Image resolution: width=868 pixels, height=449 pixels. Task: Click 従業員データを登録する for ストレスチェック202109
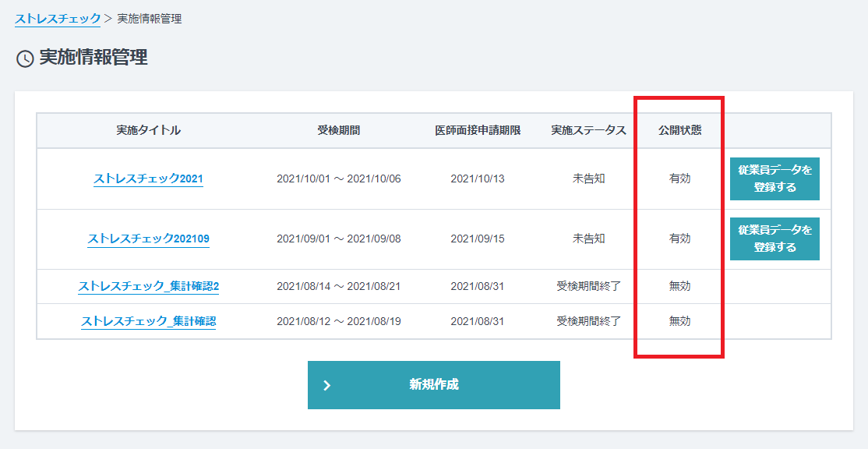[x=774, y=239]
